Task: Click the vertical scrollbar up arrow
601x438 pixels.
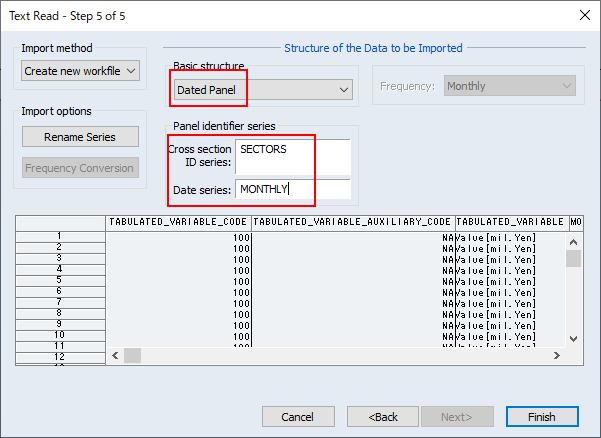Action: [573, 240]
